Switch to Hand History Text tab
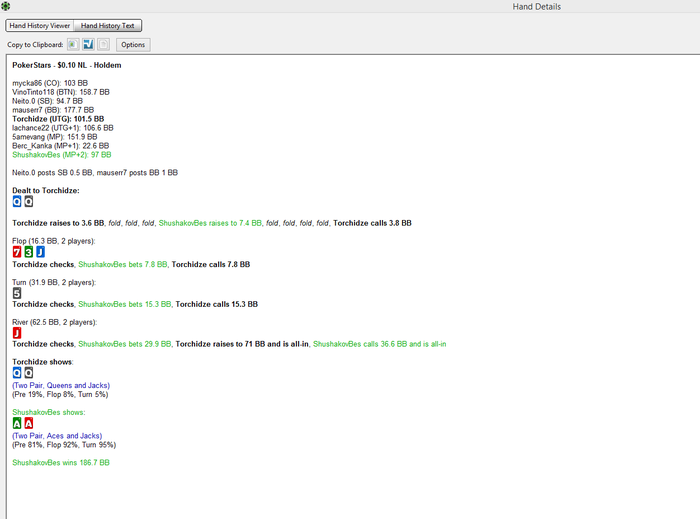This screenshot has height=519, width=700. pyautogui.click(x=108, y=26)
